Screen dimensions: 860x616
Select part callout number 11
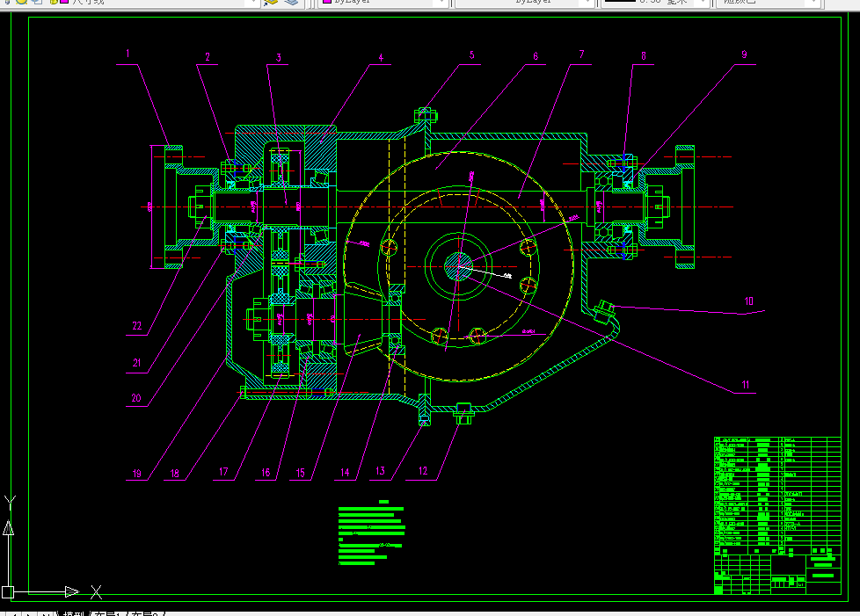tap(746, 385)
